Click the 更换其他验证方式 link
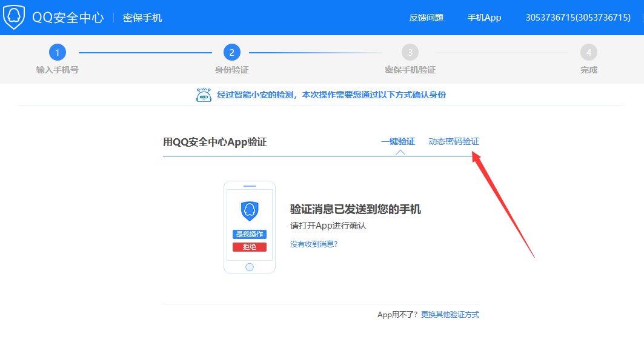The height and width of the screenshot is (342, 644). pos(450,315)
